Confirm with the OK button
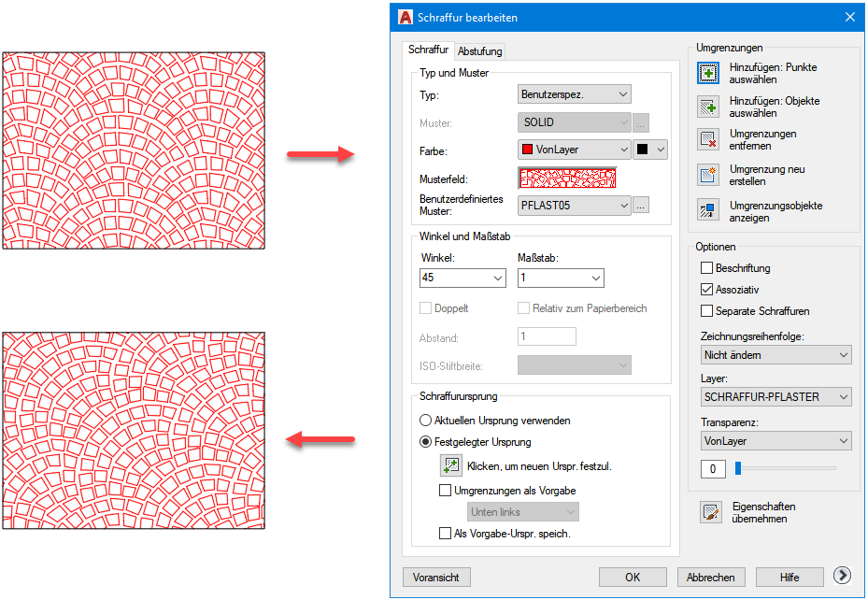Screen dimensions: 868x600 click(633, 577)
